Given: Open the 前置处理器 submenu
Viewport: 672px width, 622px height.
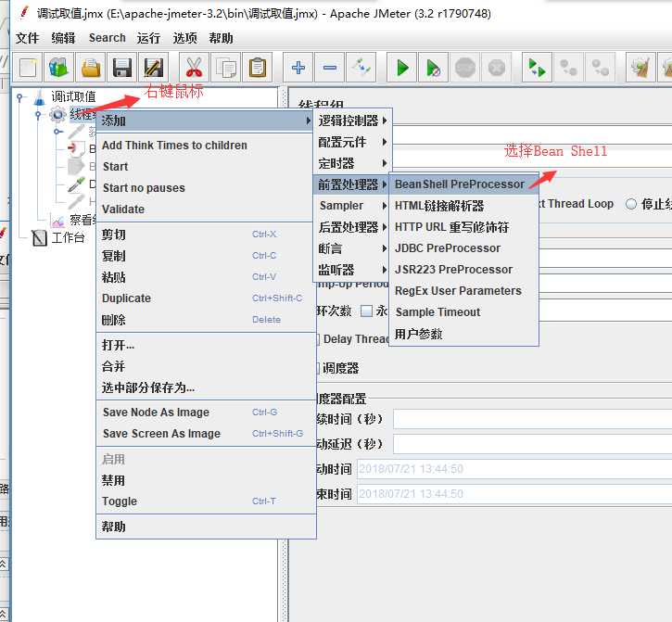Looking at the screenshot, I should [352, 184].
